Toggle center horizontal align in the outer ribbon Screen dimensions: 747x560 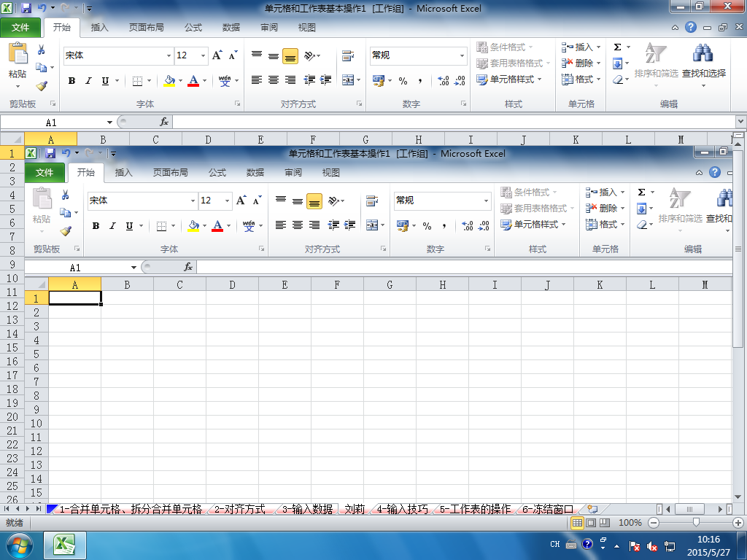pos(274,80)
